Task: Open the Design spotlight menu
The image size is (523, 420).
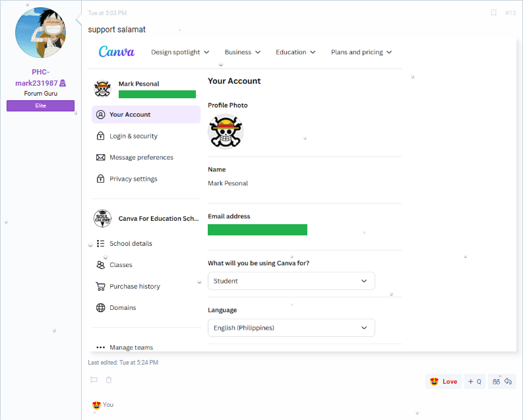Action: click(180, 52)
